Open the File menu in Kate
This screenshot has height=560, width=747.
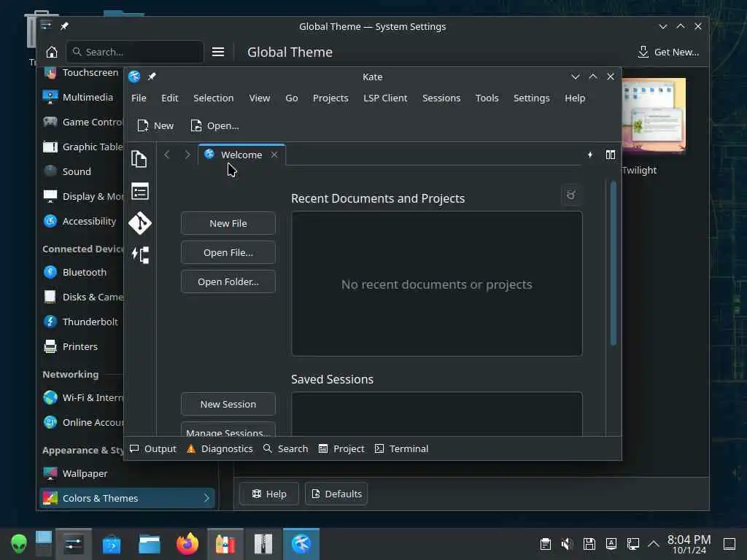139,98
